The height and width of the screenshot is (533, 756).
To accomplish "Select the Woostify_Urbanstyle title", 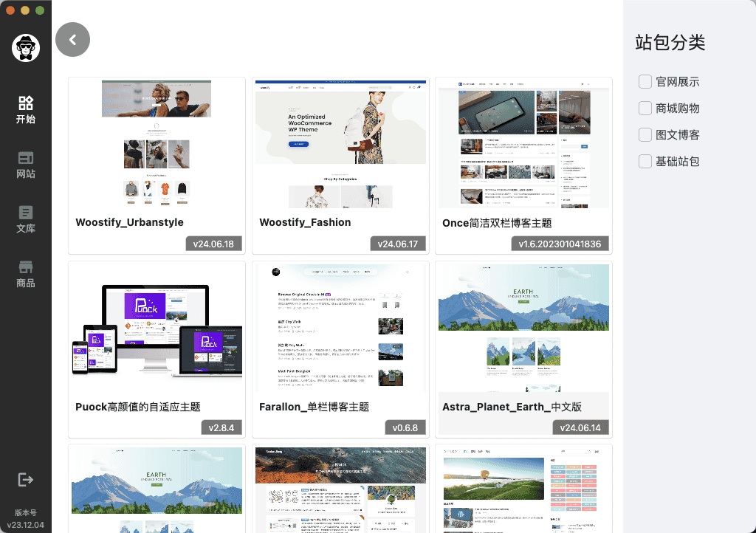I will (x=130, y=222).
